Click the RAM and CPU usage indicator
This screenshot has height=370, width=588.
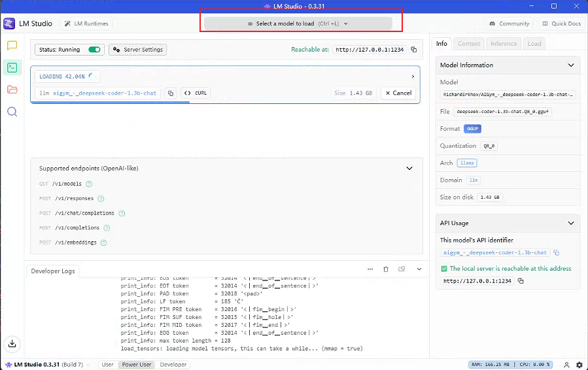tap(510, 364)
